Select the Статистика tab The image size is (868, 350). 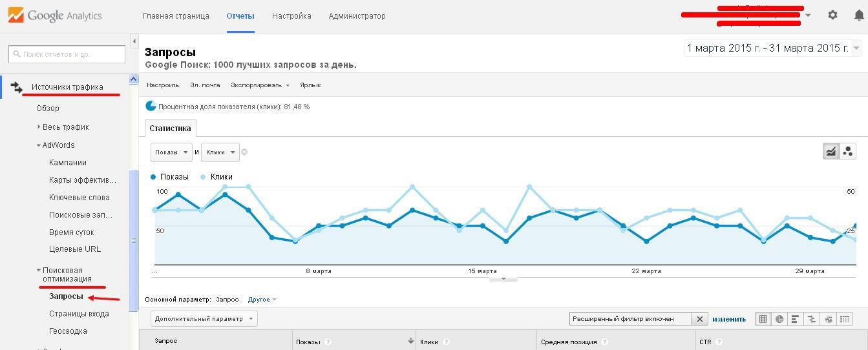[x=170, y=128]
